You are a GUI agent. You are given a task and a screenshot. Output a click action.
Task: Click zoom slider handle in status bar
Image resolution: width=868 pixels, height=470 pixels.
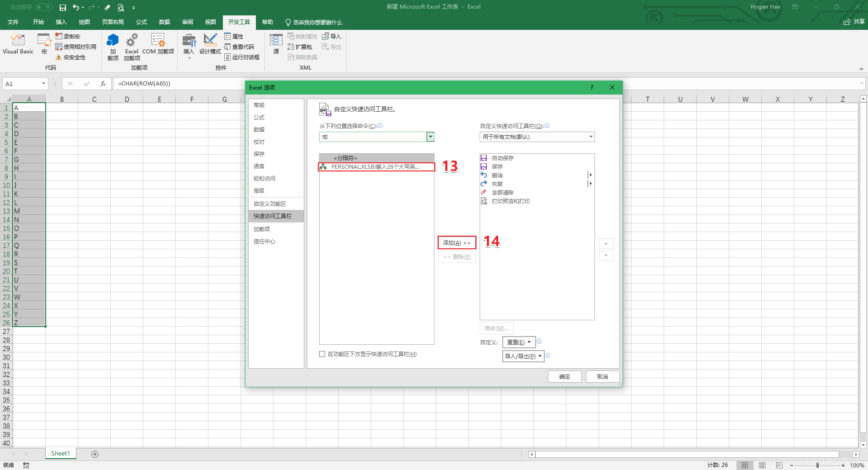coord(817,465)
